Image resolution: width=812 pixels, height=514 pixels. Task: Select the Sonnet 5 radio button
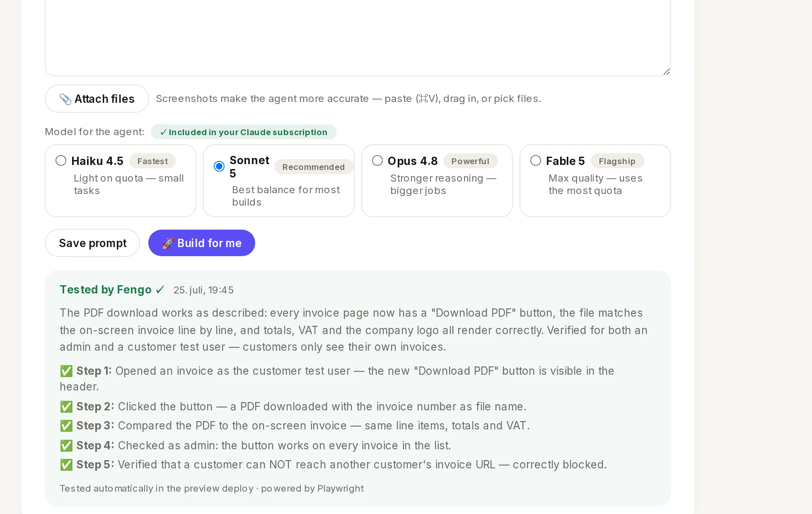219,166
